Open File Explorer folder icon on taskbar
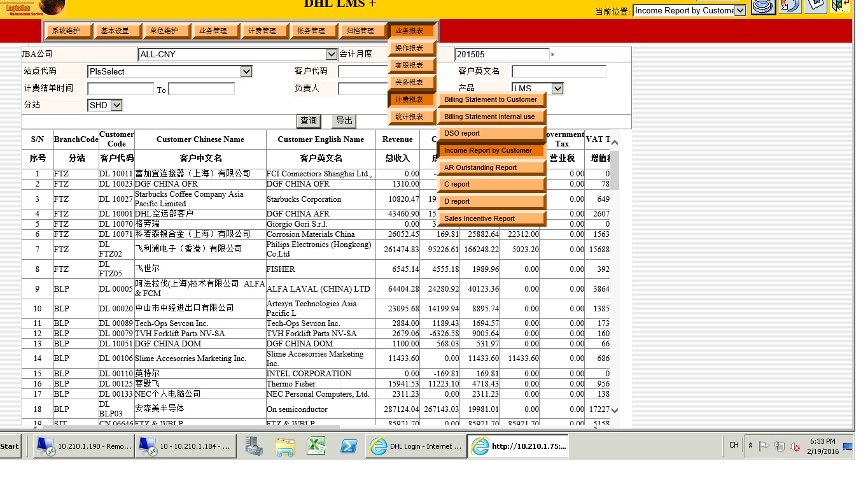The height and width of the screenshot is (489, 868). pos(285,446)
